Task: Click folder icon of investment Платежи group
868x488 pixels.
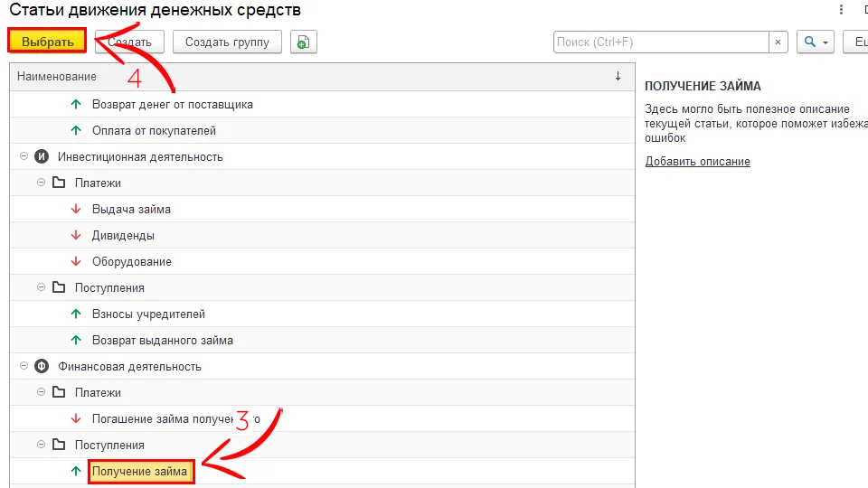Action: 60,183
